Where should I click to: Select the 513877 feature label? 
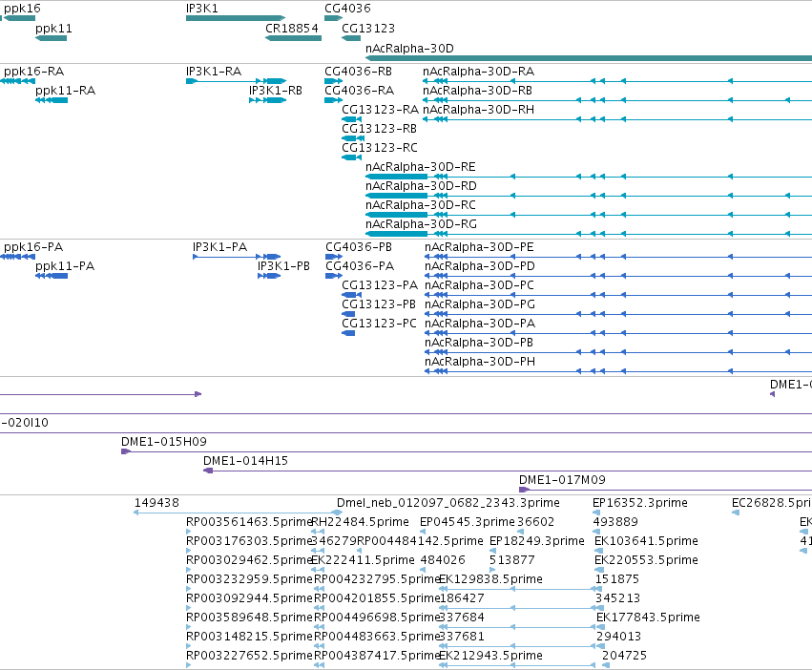(512, 560)
